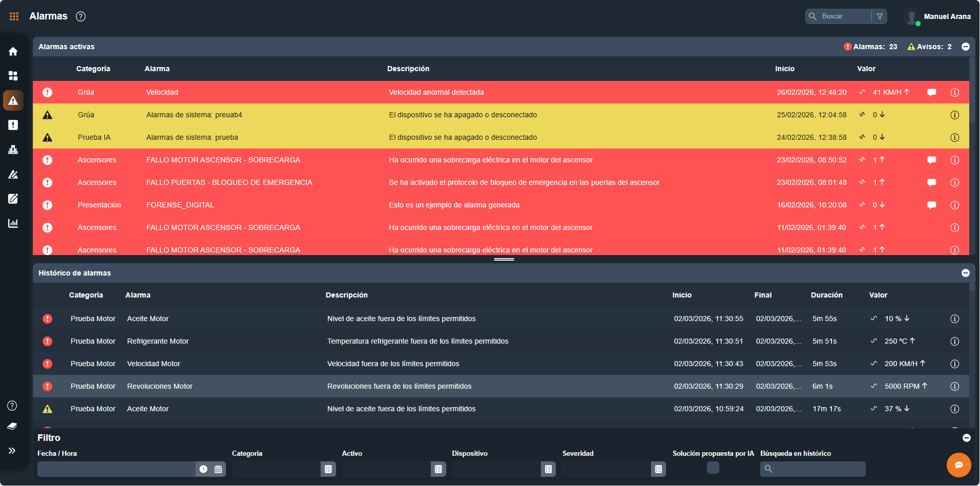
Task: Select the FORENSE_DIGITAL alarm row
Action: [180, 205]
